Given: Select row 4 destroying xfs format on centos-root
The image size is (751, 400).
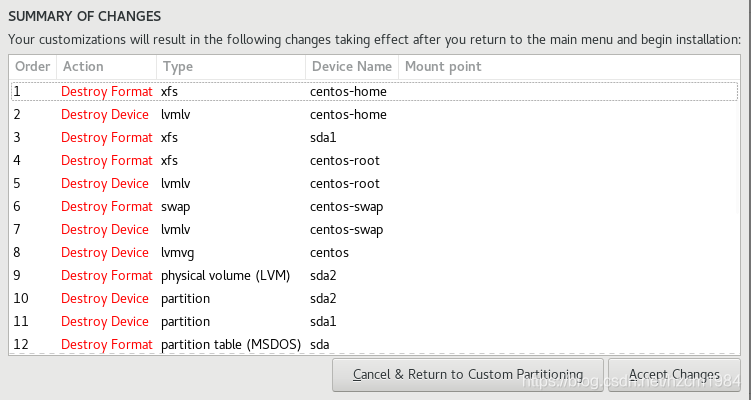Looking at the screenshot, I should tap(375, 160).
